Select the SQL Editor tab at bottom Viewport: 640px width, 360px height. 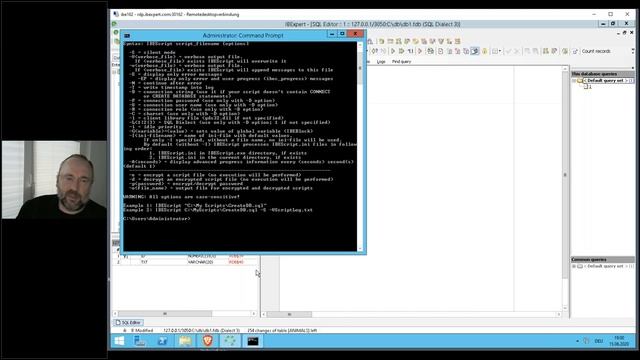[129, 322]
